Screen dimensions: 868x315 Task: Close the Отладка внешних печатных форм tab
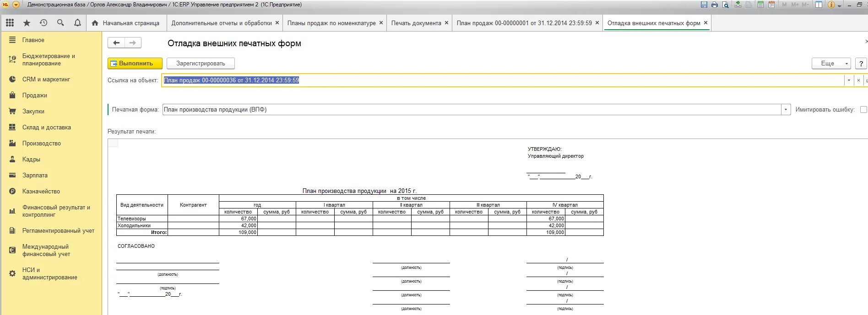point(705,23)
